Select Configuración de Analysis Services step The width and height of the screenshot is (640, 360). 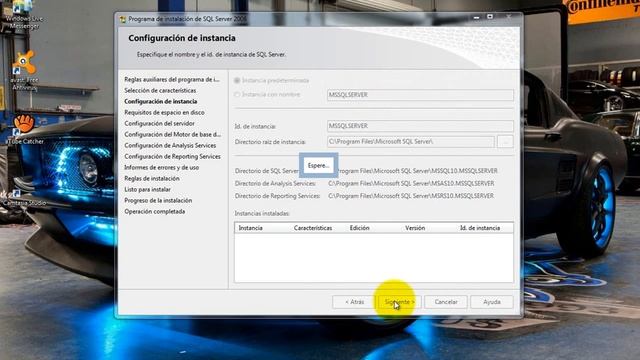(x=170, y=146)
